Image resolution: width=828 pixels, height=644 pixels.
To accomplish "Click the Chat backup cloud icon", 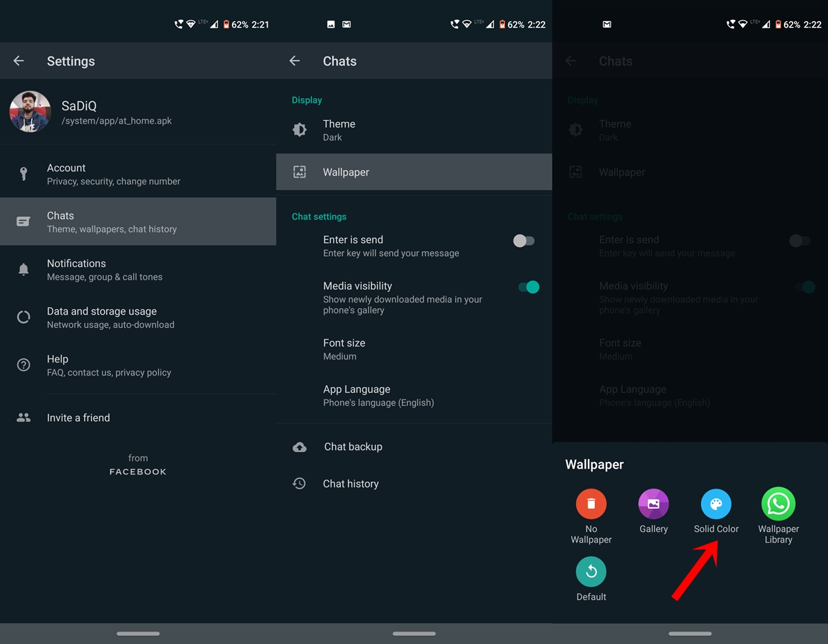I will [x=299, y=447].
